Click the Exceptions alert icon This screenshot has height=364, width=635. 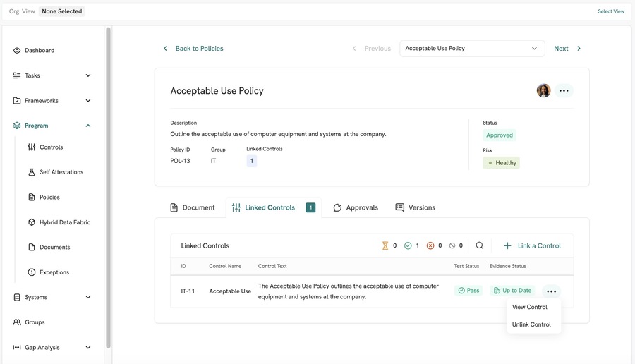(x=32, y=272)
